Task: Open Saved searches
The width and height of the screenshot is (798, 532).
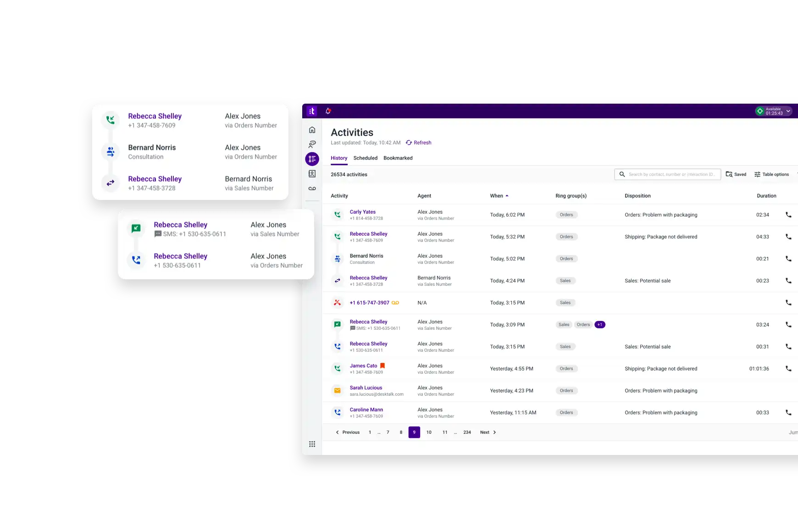Action: pyautogui.click(x=736, y=174)
